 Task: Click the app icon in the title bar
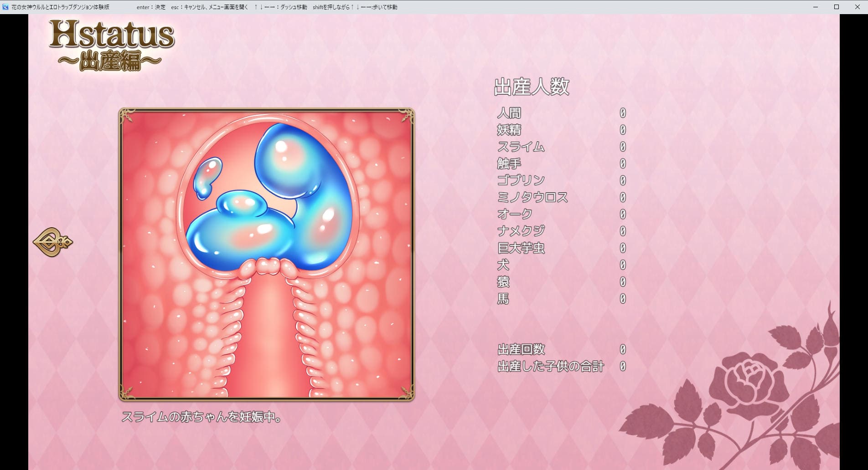[x=5, y=7]
